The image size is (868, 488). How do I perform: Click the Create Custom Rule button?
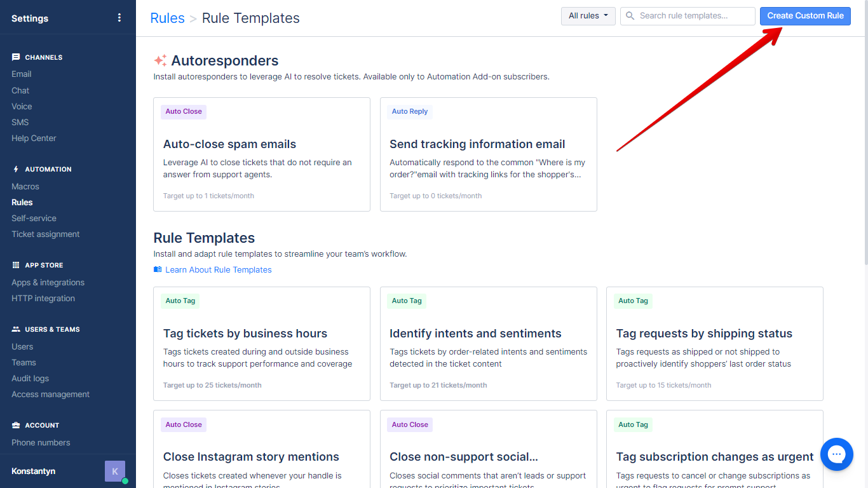(x=805, y=16)
